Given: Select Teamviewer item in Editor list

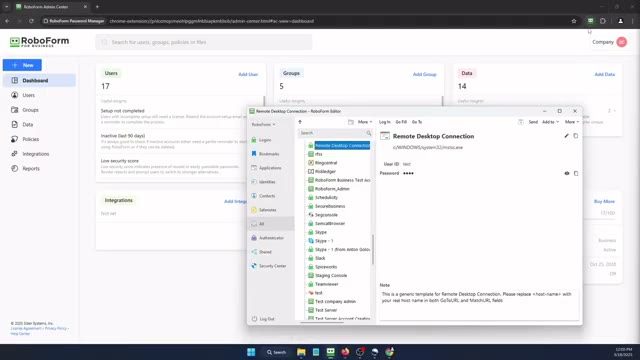Looking at the screenshot, I should pyautogui.click(x=327, y=284).
